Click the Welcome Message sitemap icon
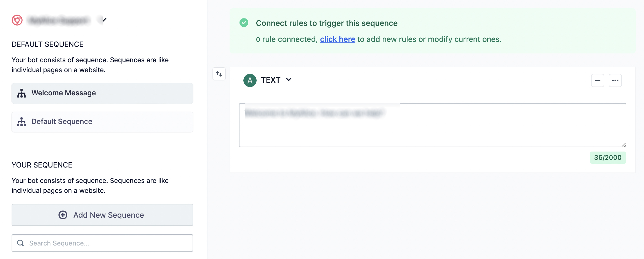 pyautogui.click(x=22, y=93)
